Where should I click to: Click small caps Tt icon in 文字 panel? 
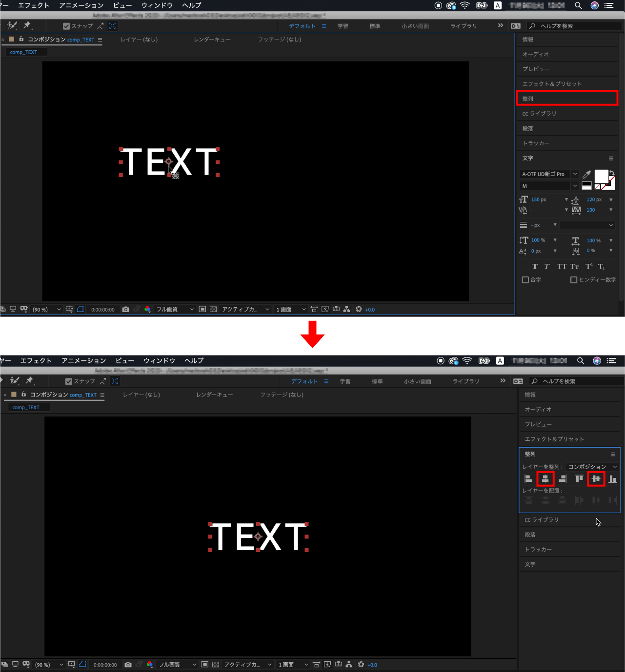(x=574, y=266)
